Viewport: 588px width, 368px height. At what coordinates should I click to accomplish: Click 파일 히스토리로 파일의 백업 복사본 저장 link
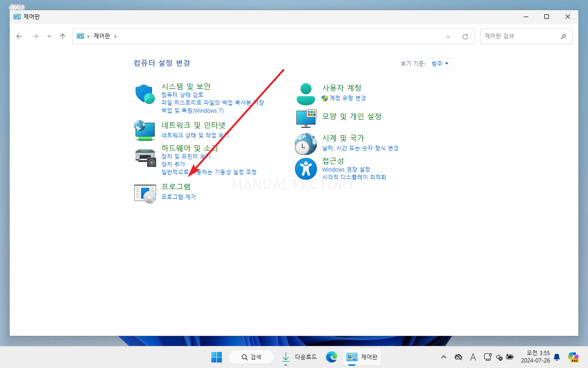point(213,103)
